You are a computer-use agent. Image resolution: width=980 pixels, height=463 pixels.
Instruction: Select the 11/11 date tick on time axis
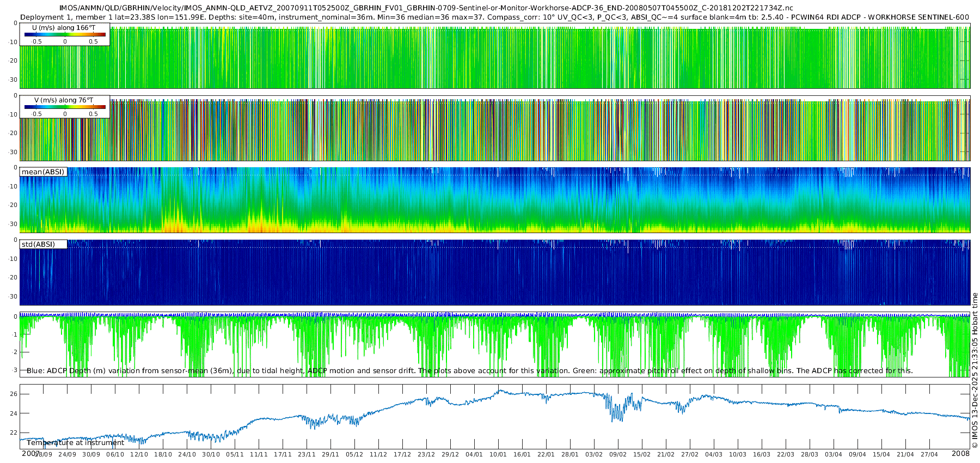click(x=259, y=454)
